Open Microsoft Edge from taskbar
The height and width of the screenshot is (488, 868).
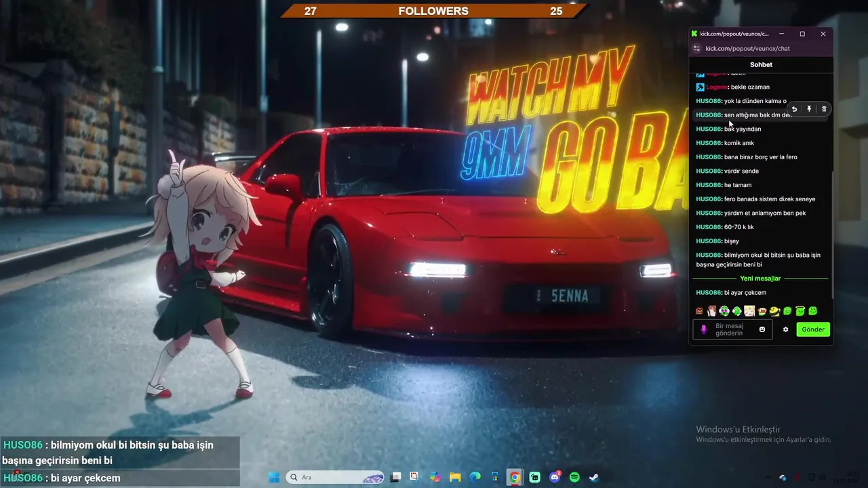[475, 477]
